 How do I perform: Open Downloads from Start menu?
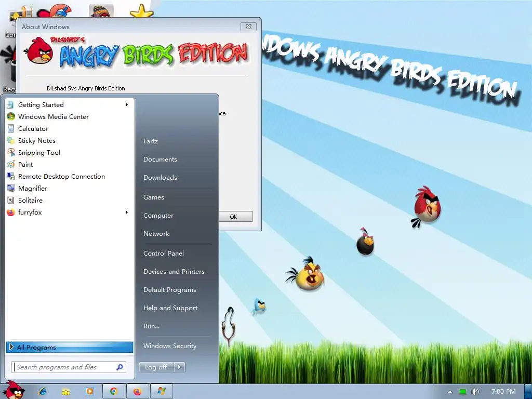(160, 178)
